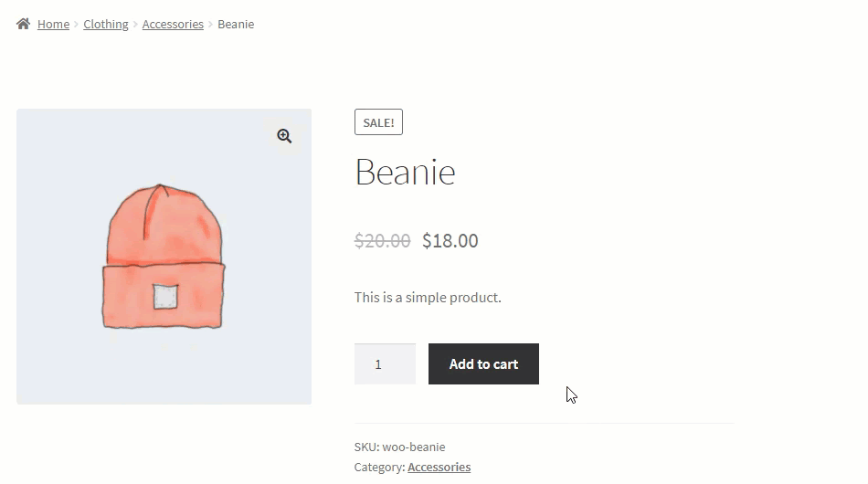
Task: Click the crossed-out $20.00 price
Action: point(383,240)
